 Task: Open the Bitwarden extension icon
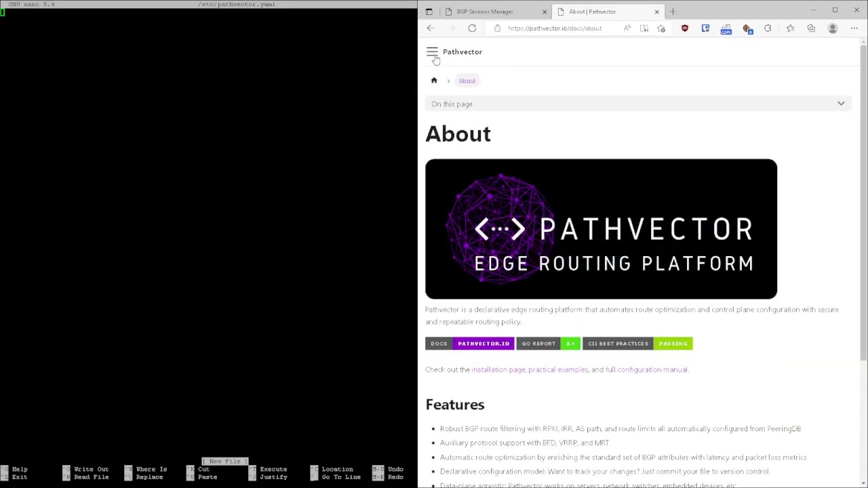pyautogui.click(x=705, y=28)
